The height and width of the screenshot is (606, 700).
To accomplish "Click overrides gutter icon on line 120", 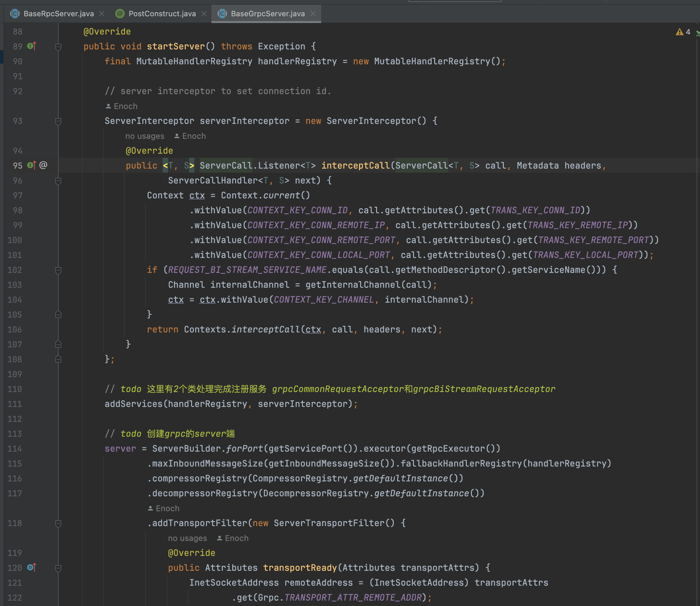I will click(32, 567).
